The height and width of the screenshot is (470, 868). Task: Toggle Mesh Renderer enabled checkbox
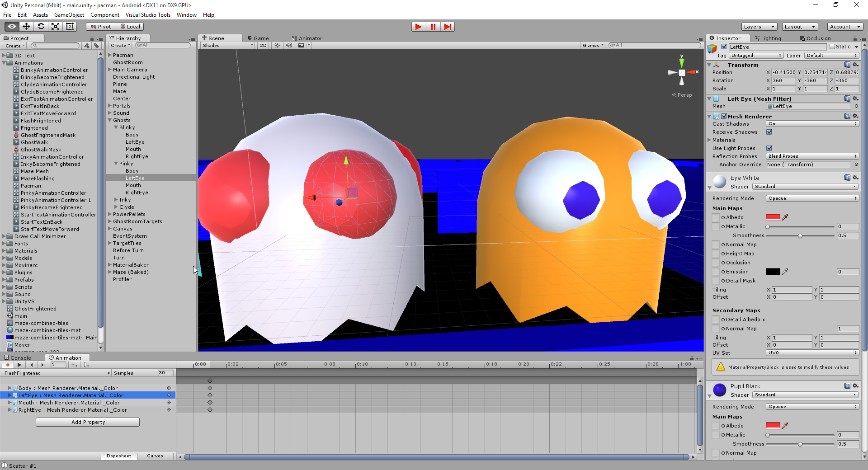[724, 116]
